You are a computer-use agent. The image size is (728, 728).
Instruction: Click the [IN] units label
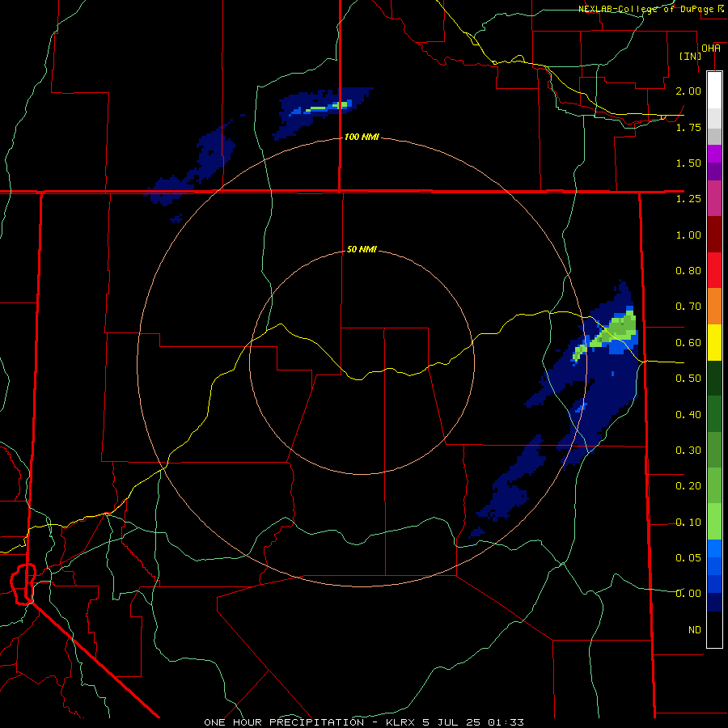point(691,56)
